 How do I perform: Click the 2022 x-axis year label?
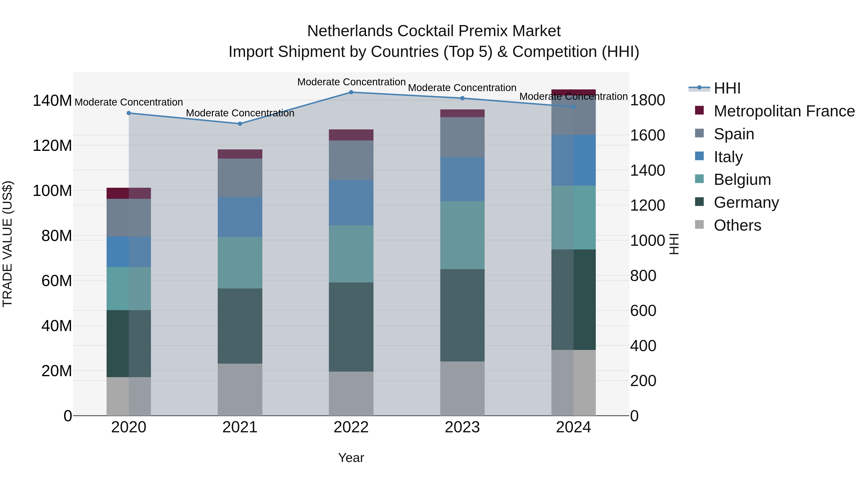click(351, 427)
